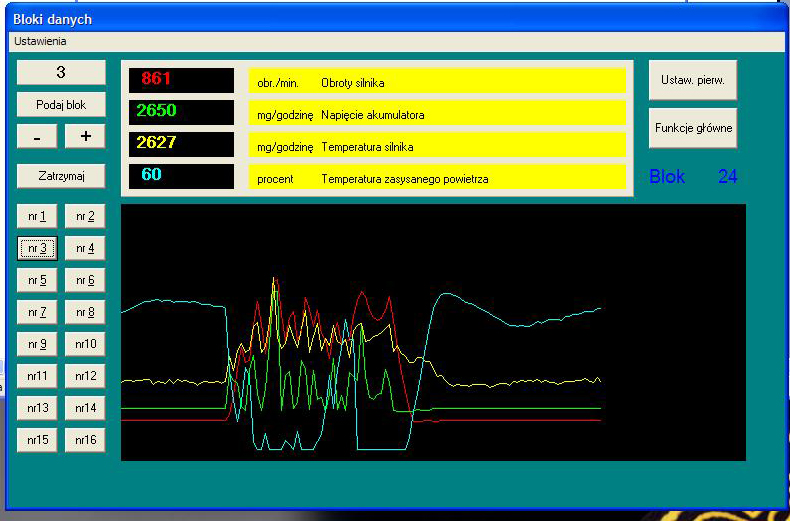The height and width of the screenshot is (521, 790).
Task: Click the nr 5 button
Action: coord(37,280)
